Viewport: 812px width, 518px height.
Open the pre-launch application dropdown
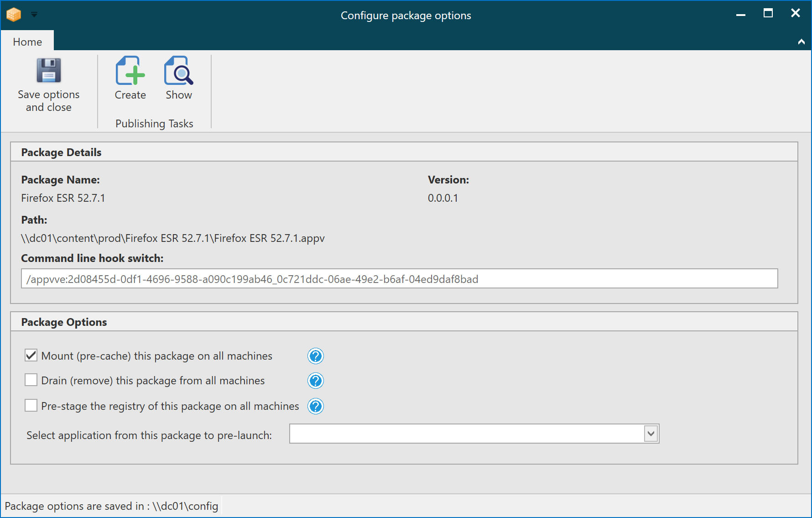651,434
